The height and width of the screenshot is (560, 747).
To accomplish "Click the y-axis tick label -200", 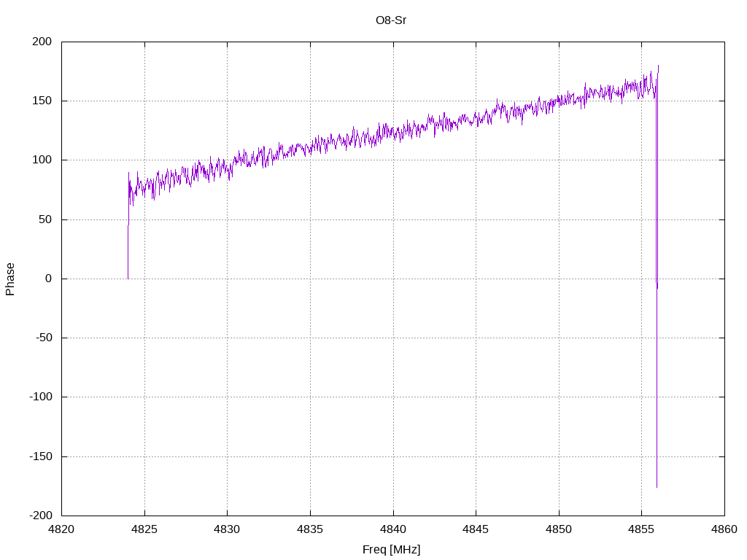I will [x=41, y=516].
